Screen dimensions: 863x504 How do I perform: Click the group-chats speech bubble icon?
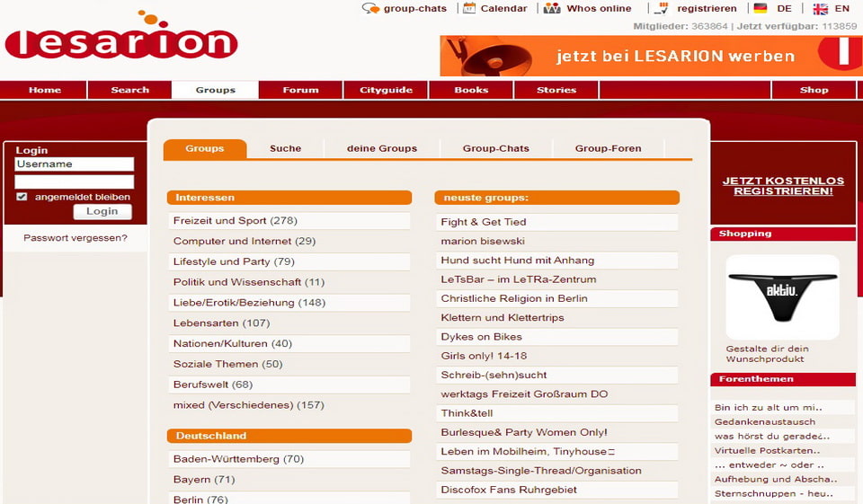[370, 9]
